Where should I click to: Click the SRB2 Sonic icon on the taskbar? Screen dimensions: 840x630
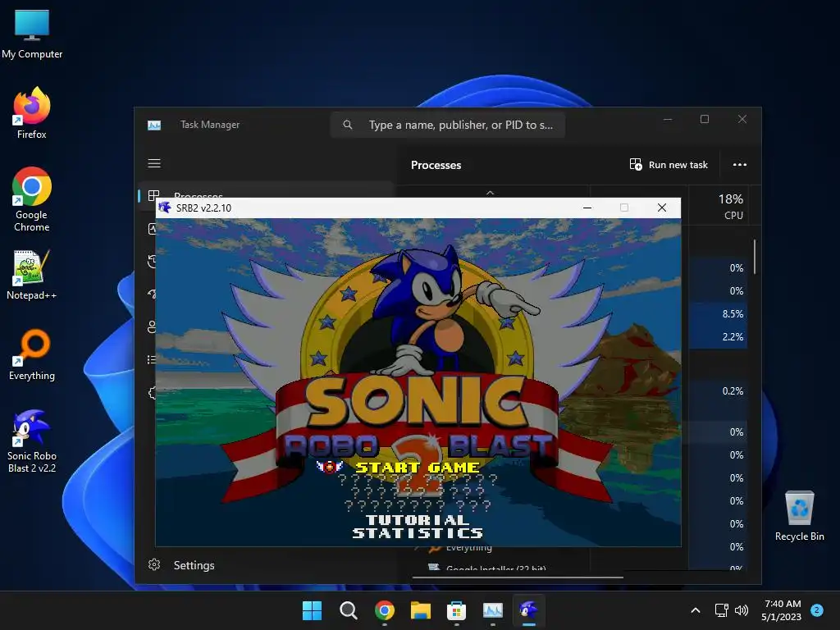pyautogui.click(x=529, y=610)
